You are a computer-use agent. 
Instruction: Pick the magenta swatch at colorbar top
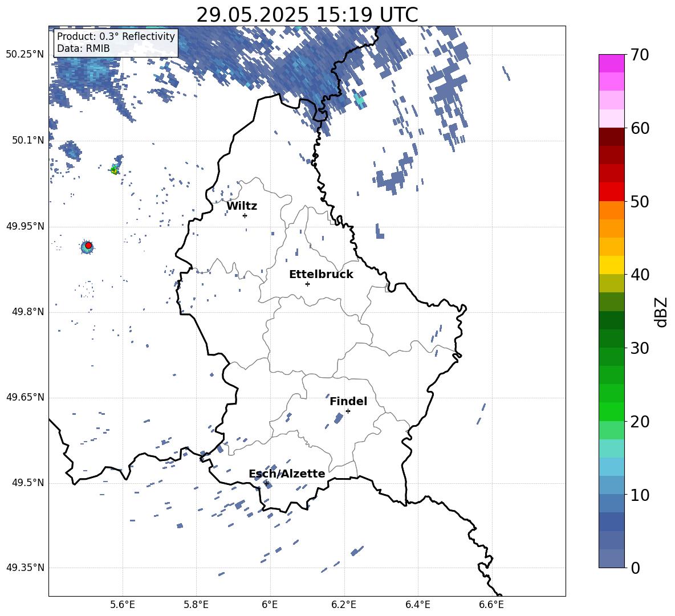pyautogui.click(x=611, y=64)
